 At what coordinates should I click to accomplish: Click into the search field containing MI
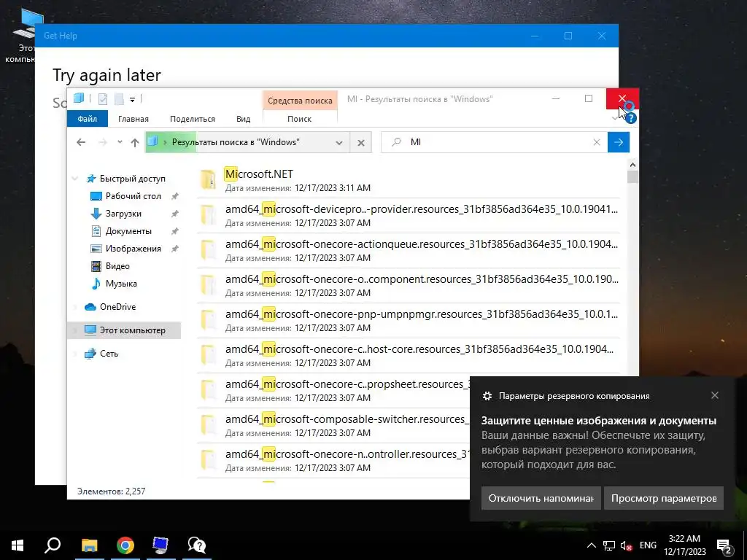494,142
